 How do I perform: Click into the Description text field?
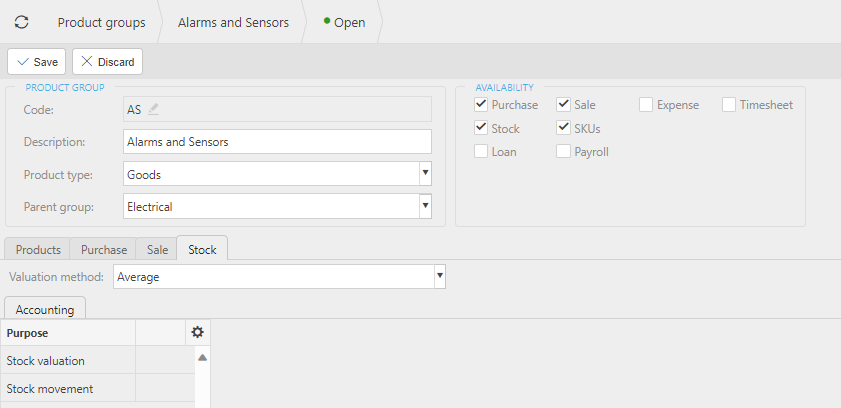(277, 142)
